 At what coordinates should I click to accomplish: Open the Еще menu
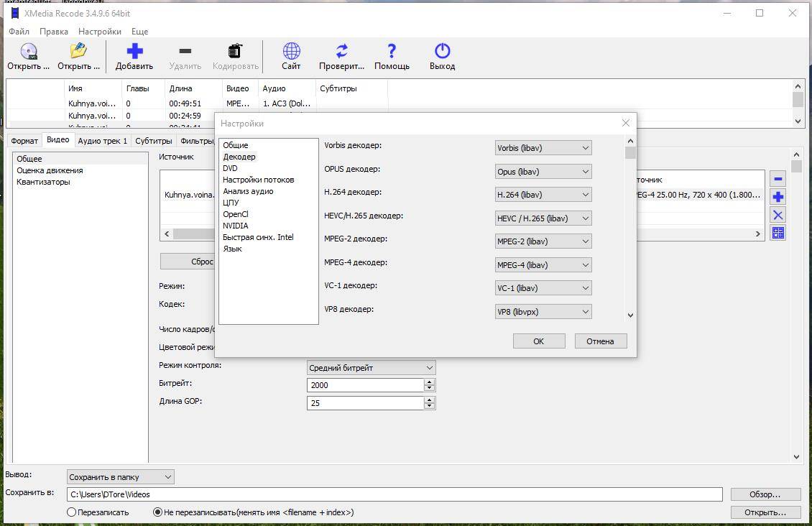point(140,32)
